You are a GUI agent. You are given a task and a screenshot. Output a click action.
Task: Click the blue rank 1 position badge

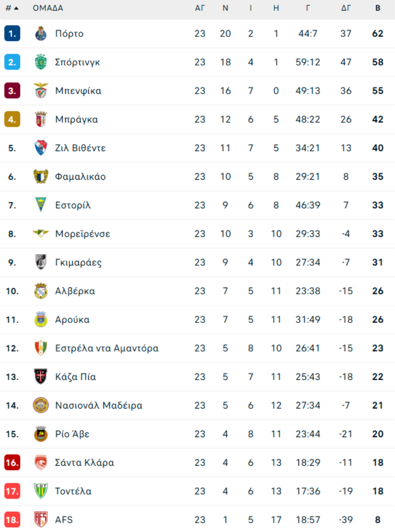12,34
